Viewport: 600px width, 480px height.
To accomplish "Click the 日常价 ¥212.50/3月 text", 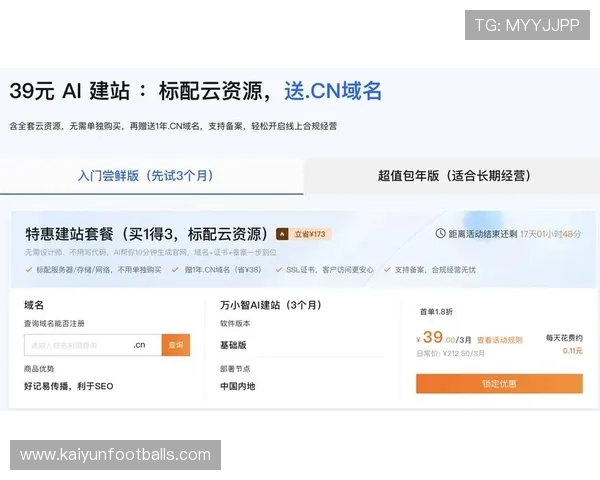I will (451, 353).
